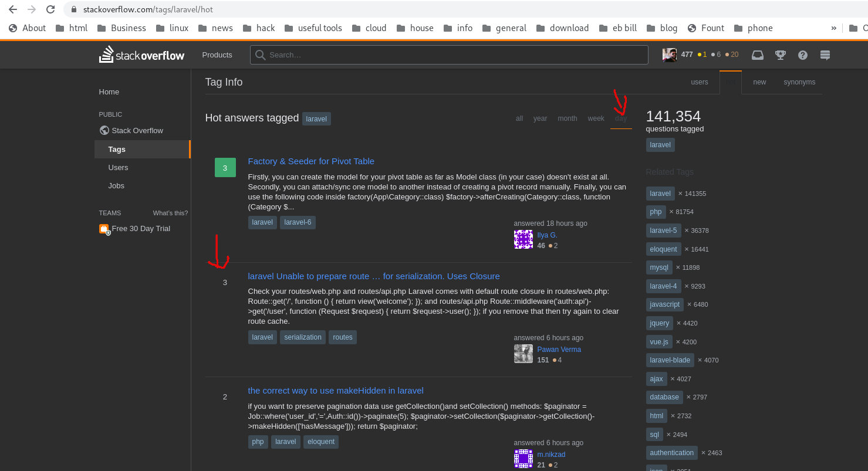Open Stack Overflow in sidebar
This screenshot has width=868, height=471.
(131, 130)
